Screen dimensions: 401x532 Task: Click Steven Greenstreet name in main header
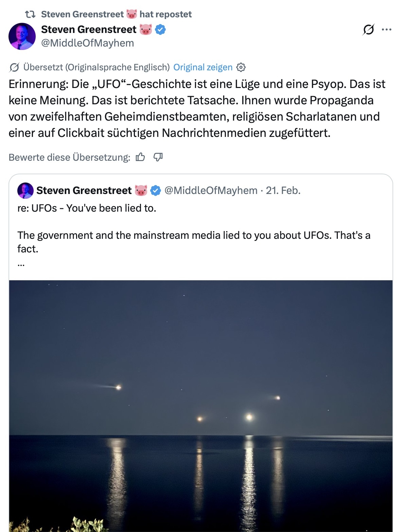(x=89, y=30)
